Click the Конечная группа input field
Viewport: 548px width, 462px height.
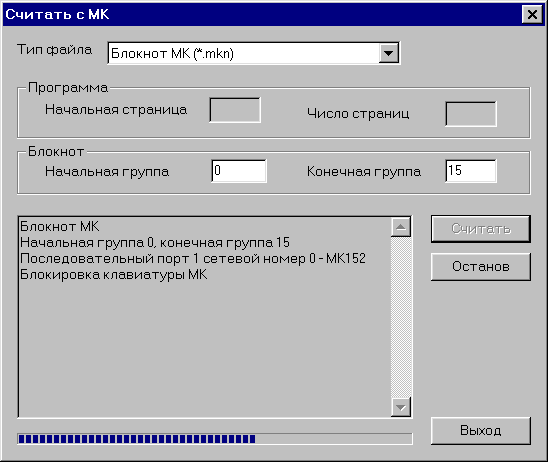(x=471, y=171)
